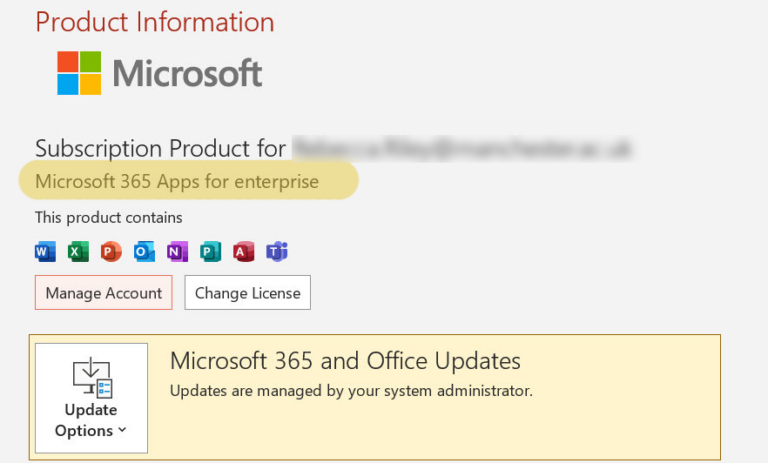Screen dimensions: 768x463
Task: Click highlighted 'Microsoft 365 Apps for enterprise'
Action: click(177, 182)
